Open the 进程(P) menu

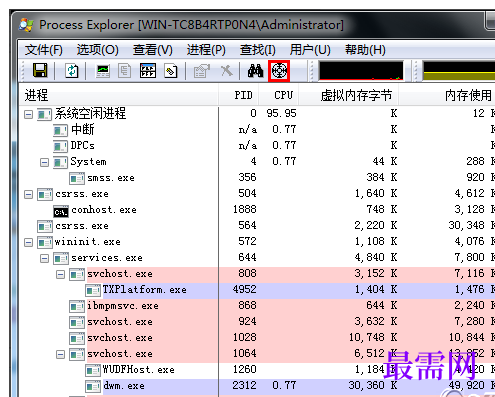click(206, 50)
